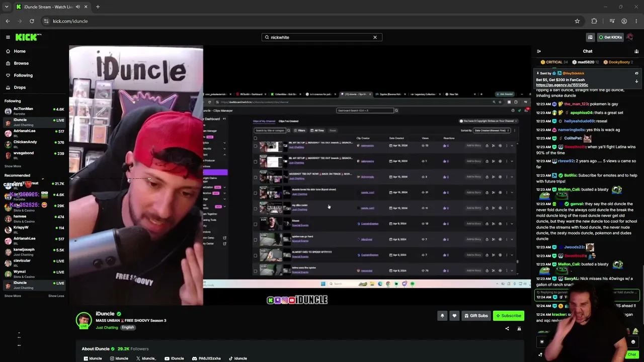Toggle stream notifications bell

pyautogui.click(x=442, y=316)
